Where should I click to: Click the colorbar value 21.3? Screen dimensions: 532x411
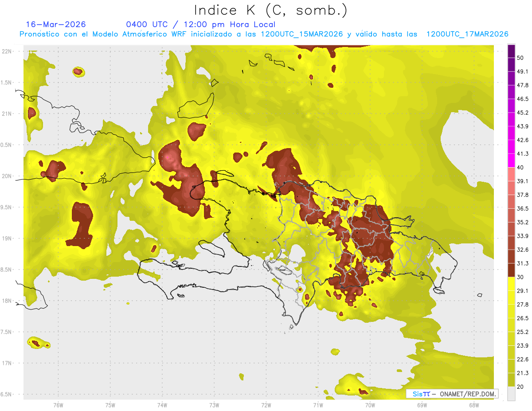(x=523, y=373)
